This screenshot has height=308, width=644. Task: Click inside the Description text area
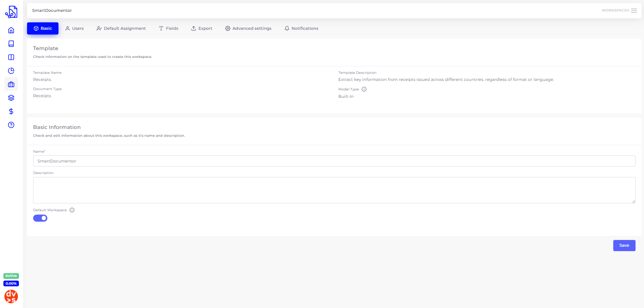click(334, 190)
